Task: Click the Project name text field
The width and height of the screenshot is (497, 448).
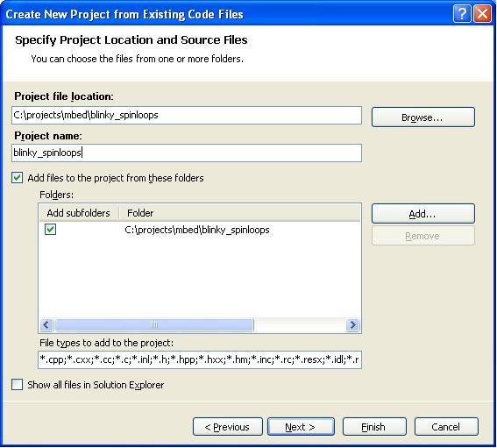Action: point(187,153)
